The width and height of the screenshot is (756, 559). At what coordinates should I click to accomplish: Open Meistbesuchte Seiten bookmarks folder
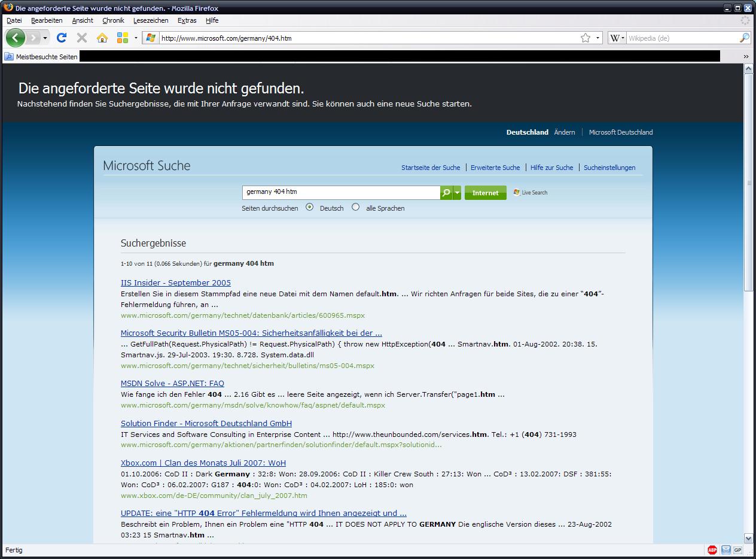(41, 56)
